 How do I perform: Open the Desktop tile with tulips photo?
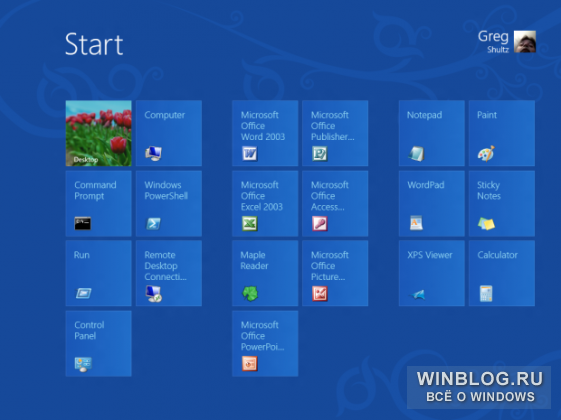click(x=98, y=133)
